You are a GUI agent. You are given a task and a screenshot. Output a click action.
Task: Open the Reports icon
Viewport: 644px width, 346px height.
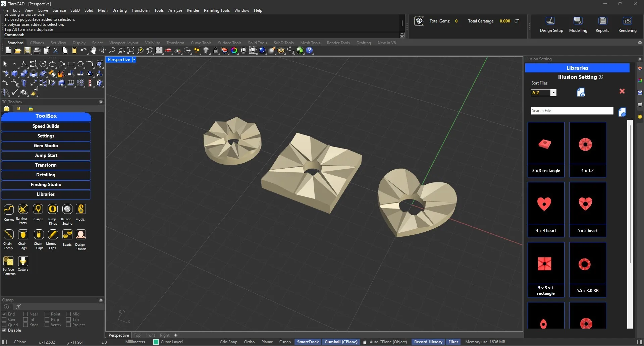point(602,21)
